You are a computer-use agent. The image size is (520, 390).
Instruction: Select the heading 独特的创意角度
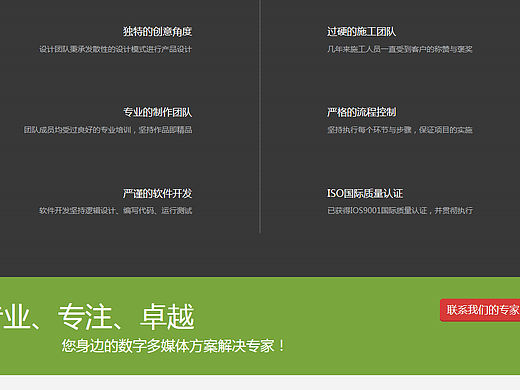(x=157, y=32)
